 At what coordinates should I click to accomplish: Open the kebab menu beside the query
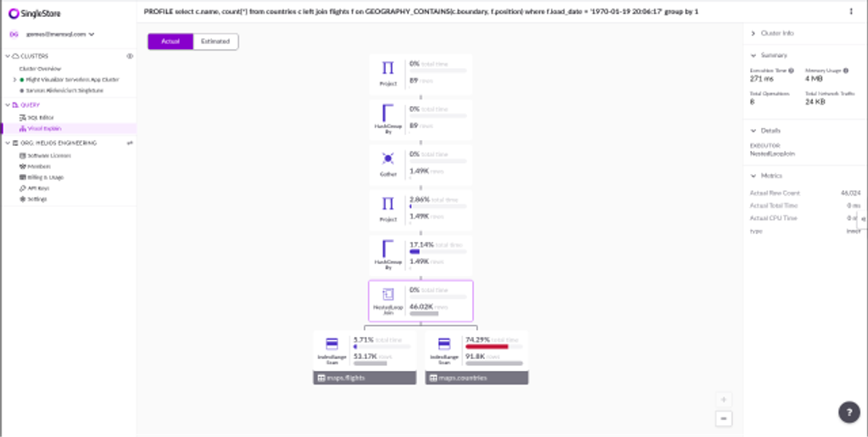pos(851,11)
